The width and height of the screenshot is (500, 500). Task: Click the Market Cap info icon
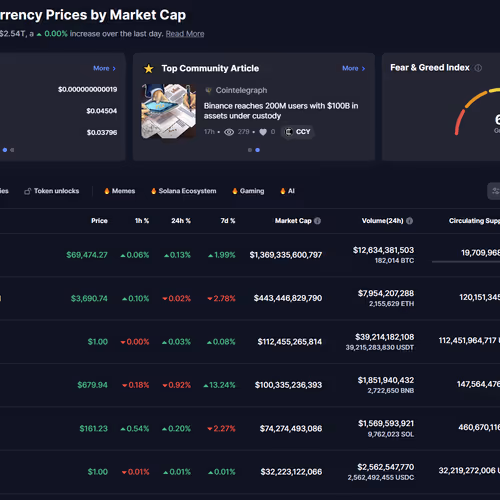[318, 221]
